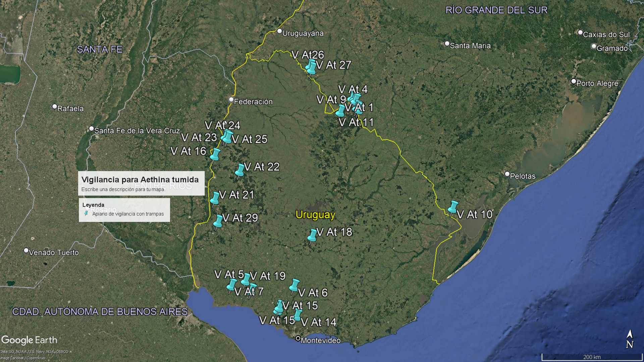Click the V At 25 label text
The height and width of the screenshot is (362, 644).
point(250,139)
